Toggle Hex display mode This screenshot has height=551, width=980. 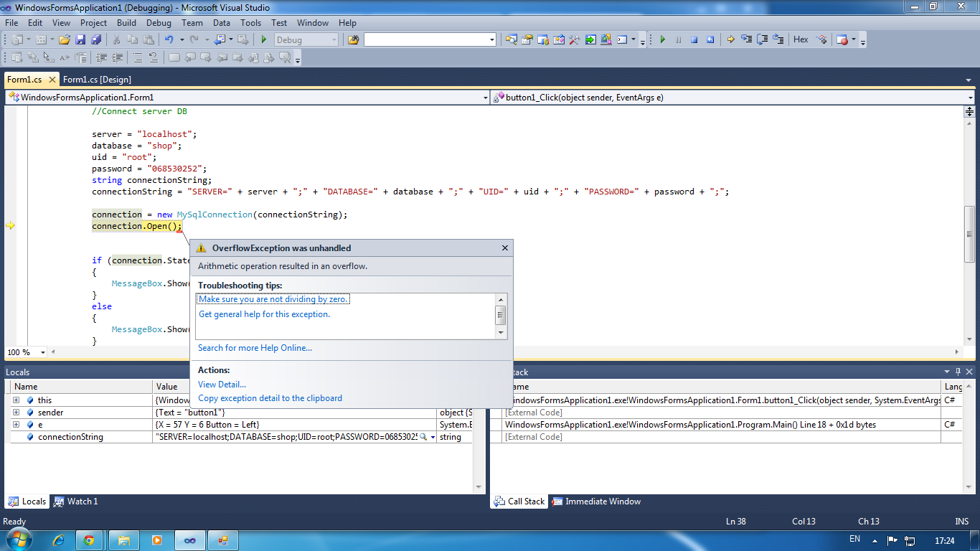coord(801,39)
